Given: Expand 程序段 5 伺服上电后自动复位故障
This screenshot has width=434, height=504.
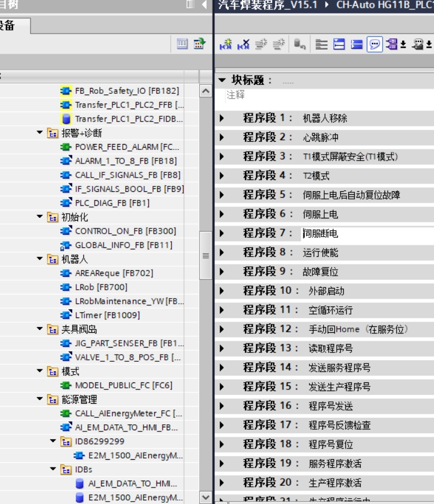Looking at the screenshot, I should coord(222,195).
